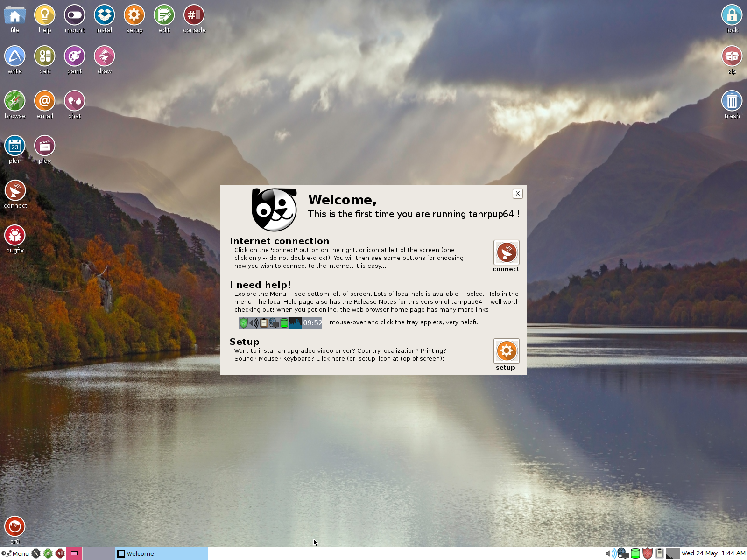Open the network monitor tray icon
Screen dimensions: 747x560
[622, 553]
